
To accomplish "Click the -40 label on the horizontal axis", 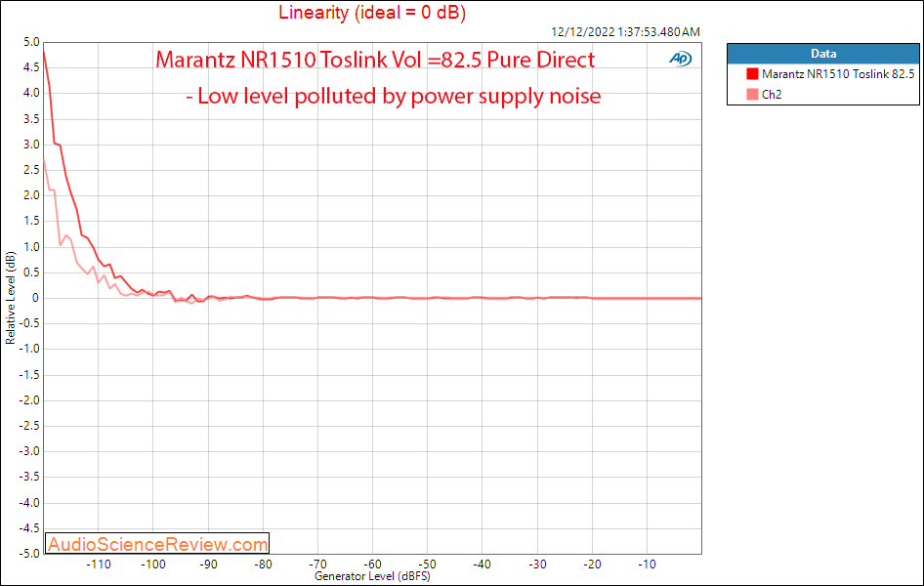I will (x=483, y=565).
